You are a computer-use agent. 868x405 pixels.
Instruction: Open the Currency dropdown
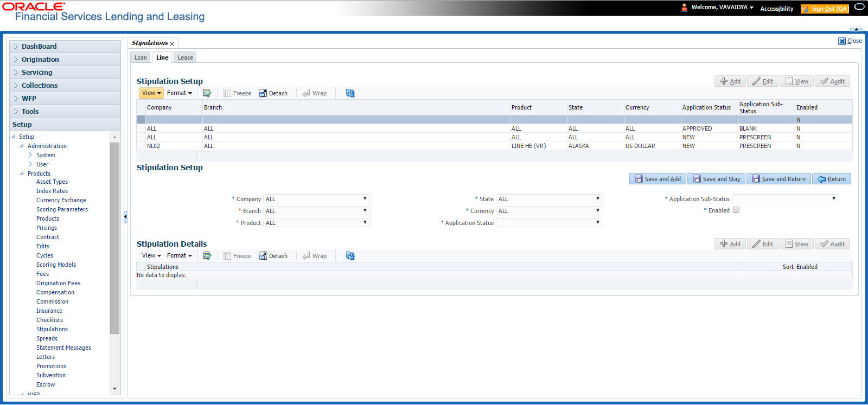click(550, 211)
